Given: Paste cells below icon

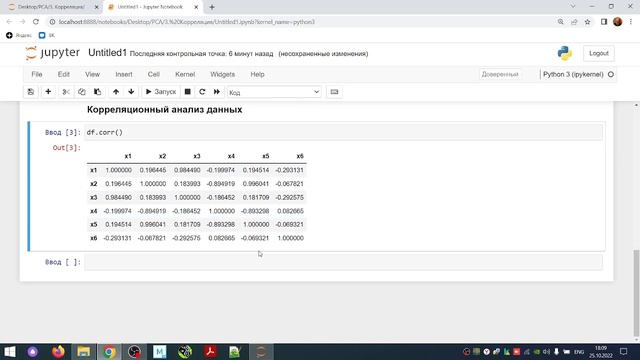Looking at the screenshot, I should coord(98,92).
